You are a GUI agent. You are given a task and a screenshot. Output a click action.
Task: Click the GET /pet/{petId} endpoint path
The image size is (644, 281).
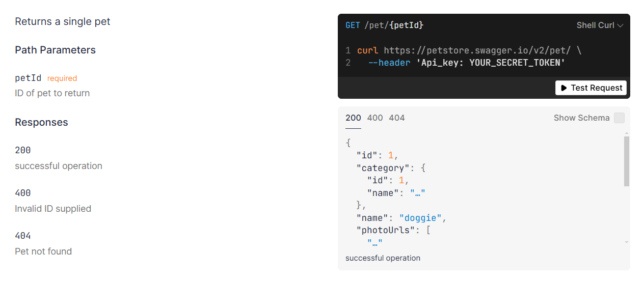(385, 25)
